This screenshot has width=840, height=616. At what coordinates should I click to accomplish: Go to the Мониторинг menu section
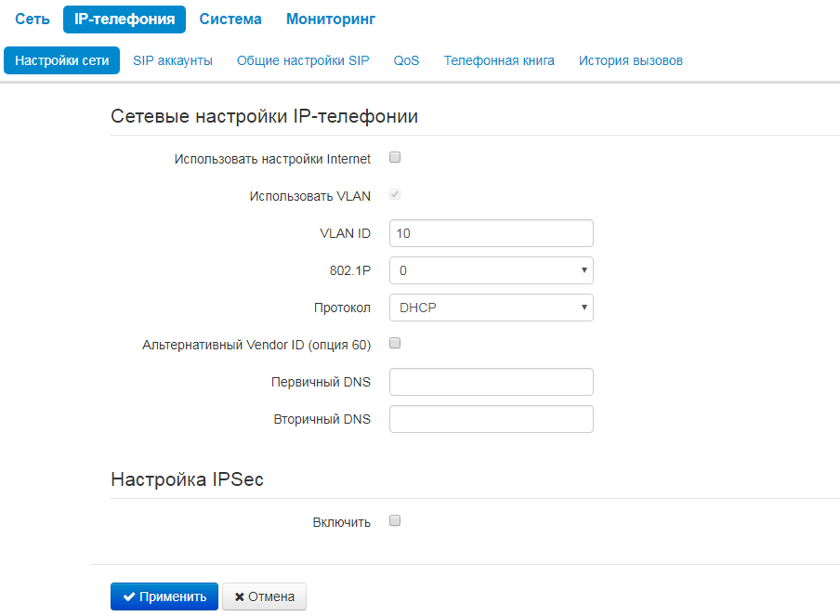pyautogui.click(x=331, y=19)
